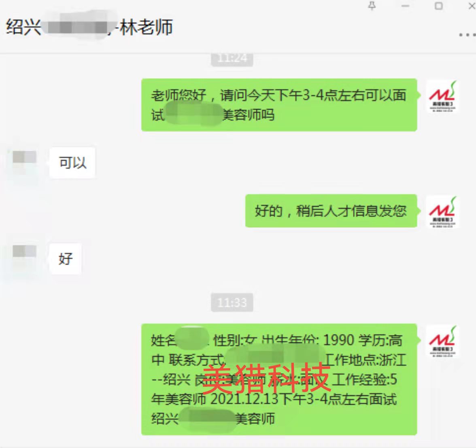
Task: Select the '好' reply bubble
Action: (x=65, y=259)
